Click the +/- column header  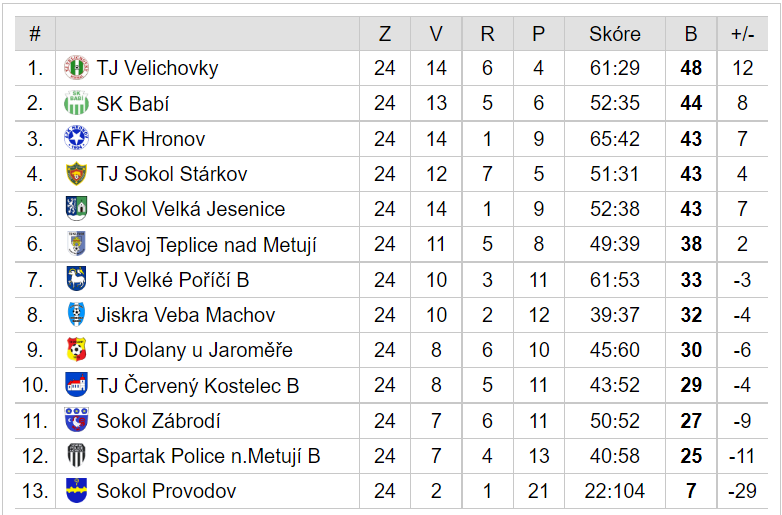pyautogui.click(x=742, y=34)
